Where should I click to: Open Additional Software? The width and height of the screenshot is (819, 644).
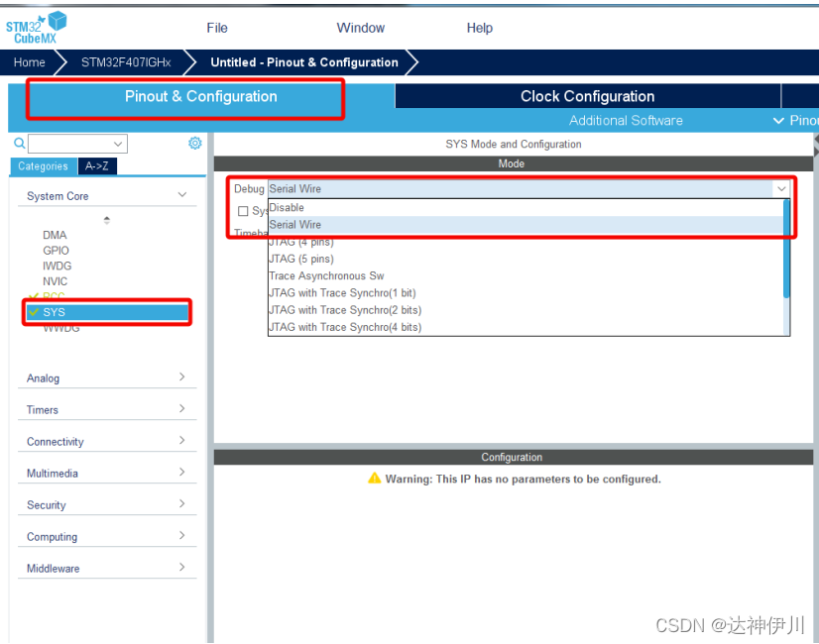(626, 121)
